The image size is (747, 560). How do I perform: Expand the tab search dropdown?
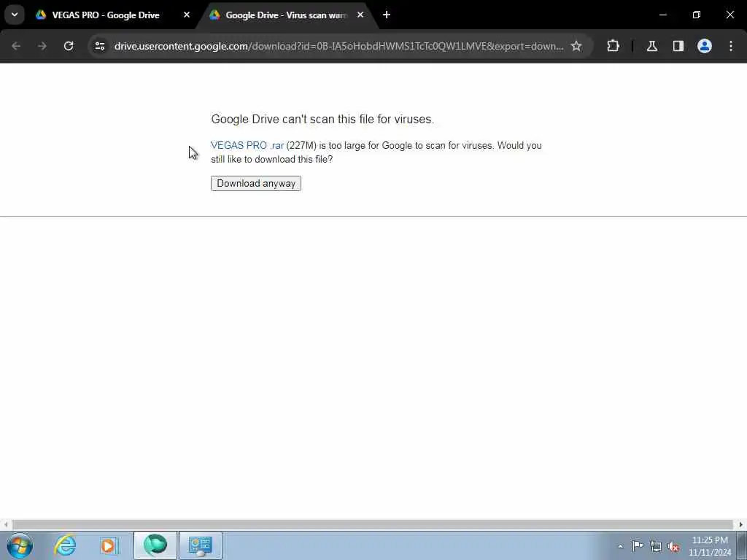pyautogui.click(x=15, y=15)
